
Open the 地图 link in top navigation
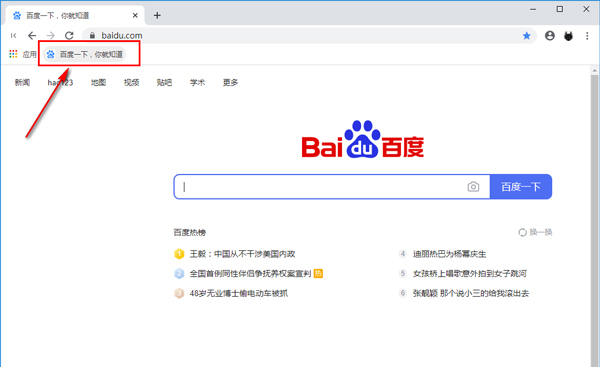point(98,82)
